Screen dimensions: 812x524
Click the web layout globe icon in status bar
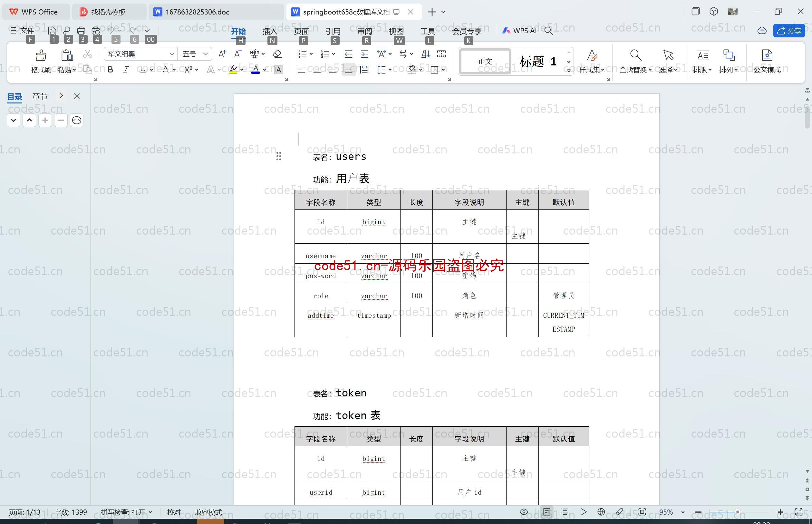(601, 512)
